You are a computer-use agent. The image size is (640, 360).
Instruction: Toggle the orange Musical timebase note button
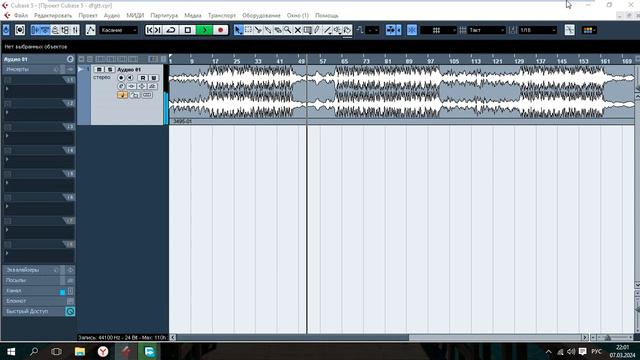tap(122, 95)
